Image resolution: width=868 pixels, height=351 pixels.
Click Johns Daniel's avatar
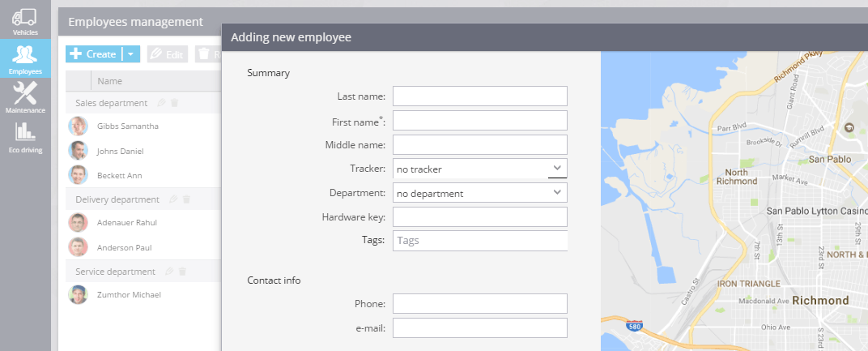click(x=78, y=150)
